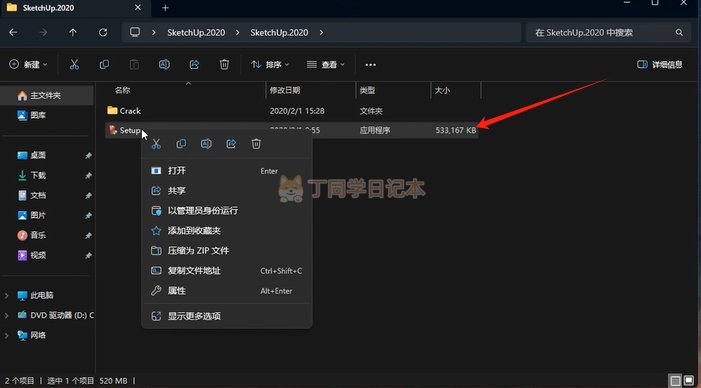Viewport: 701px width, 388px height.
Task: Open the 查看 view dropdown
Action: (x=326, y=65)
